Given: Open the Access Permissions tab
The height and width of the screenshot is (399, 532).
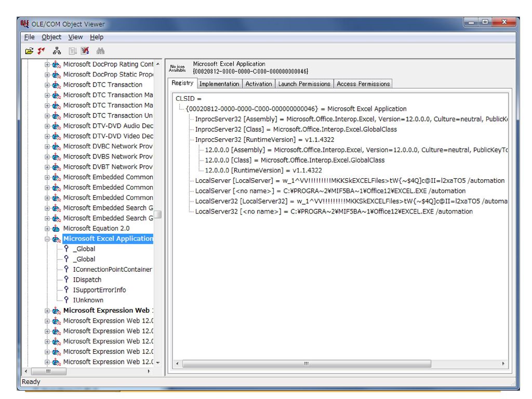Looking at the screenshot, I should pyautogui.click(x=363, y=84).
